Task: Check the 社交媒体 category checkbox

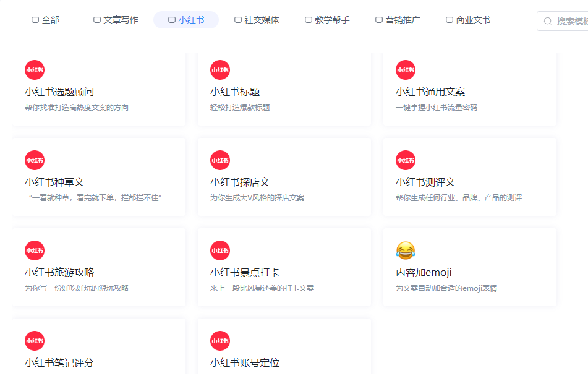Action: (x=237, y=19)
